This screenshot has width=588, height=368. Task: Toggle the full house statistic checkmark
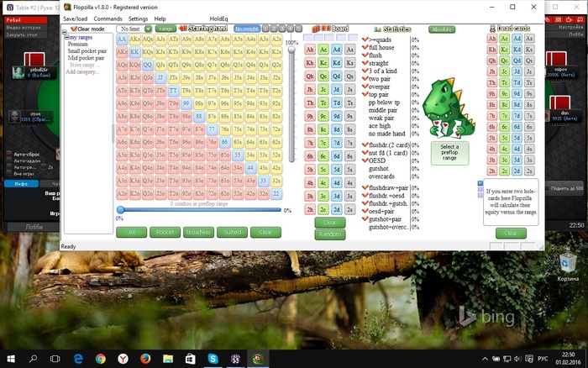click(365, 47)
